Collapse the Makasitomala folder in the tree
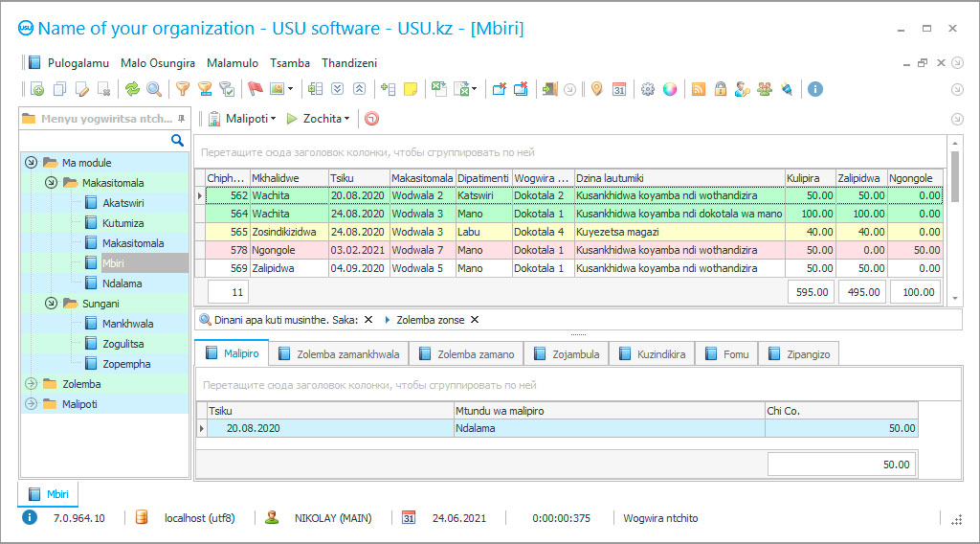This screenshot has height=544, width=980. (x=50, y=182)
